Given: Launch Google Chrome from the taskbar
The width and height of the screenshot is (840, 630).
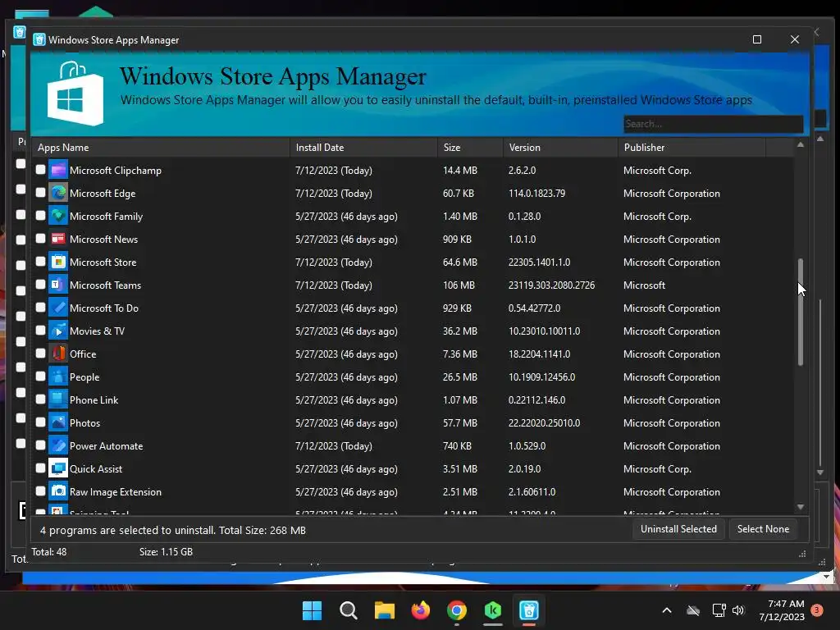Looking at the screenshot, I should (x=456, y=610).
